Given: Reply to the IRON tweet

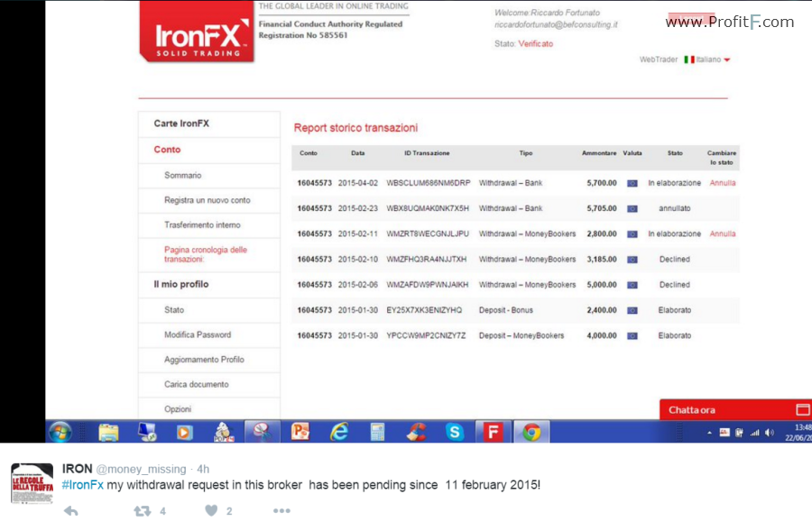Looking at the screenshot, I should [71, 511].
